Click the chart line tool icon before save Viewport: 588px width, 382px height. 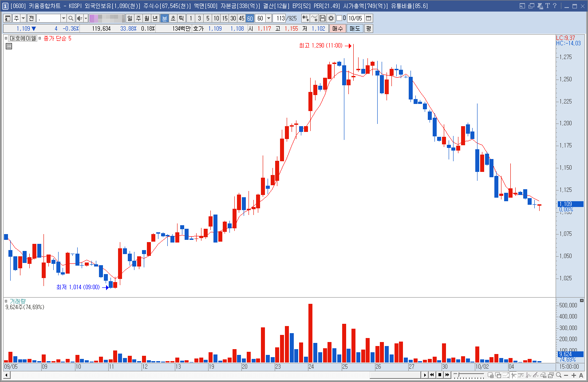(314, 18)
